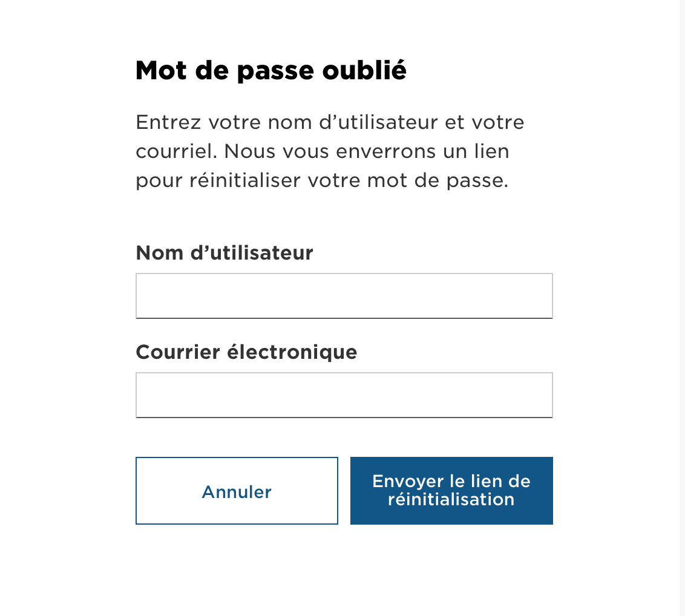This screenshot has height=616, width=685.
Task: Send the reset link with Envoyer button
Action: coord(451,491)
